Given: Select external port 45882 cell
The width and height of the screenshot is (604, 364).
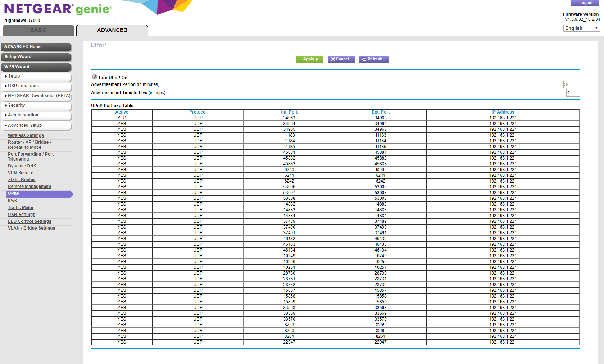Looking at the screenshot, I should pyautogui.click(x=381, y=158).
